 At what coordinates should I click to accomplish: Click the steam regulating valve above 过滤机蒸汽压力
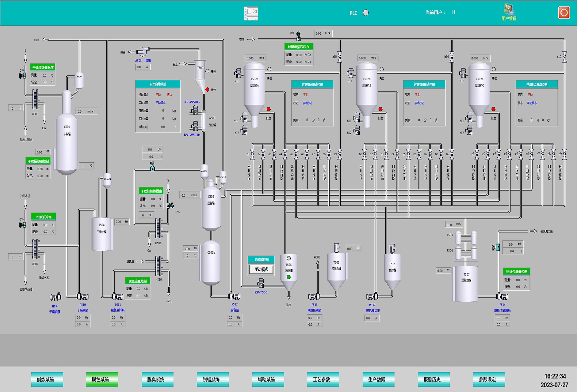[x=299, y=36]
